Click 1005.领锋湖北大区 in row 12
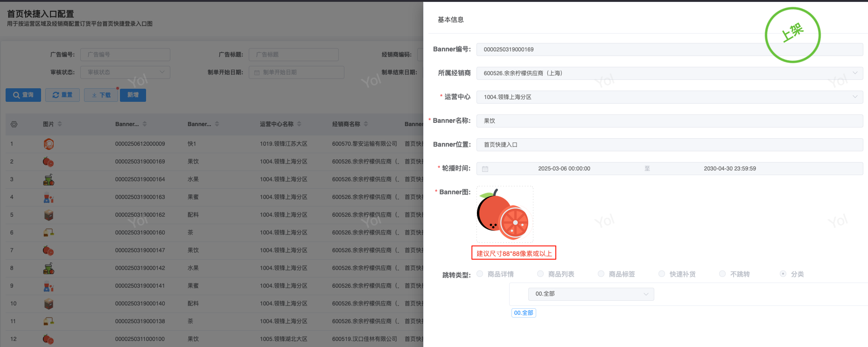 pos(284,339)
